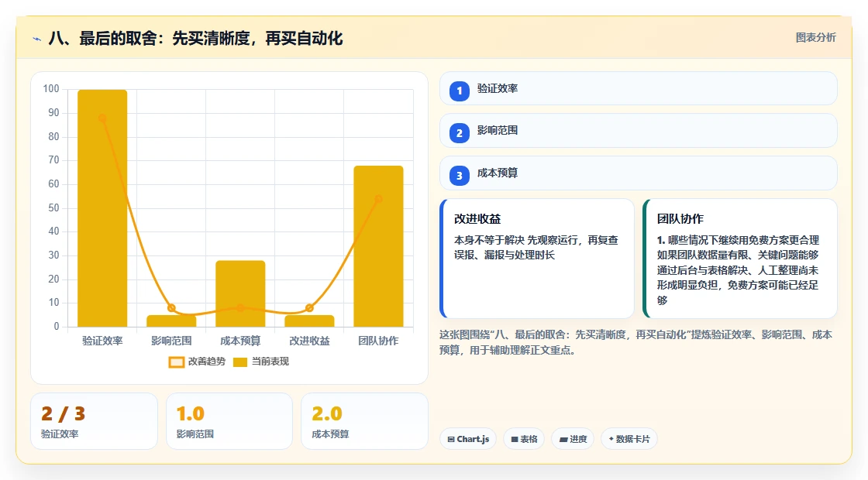
Task: Open the 验证效率 list item
Action: pos(639,88)
